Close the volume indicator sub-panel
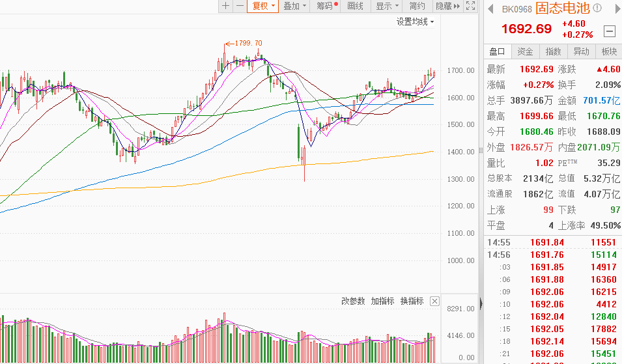Image resolution: width=622 pixels, height=364 pixels. [x=434, y=301]
